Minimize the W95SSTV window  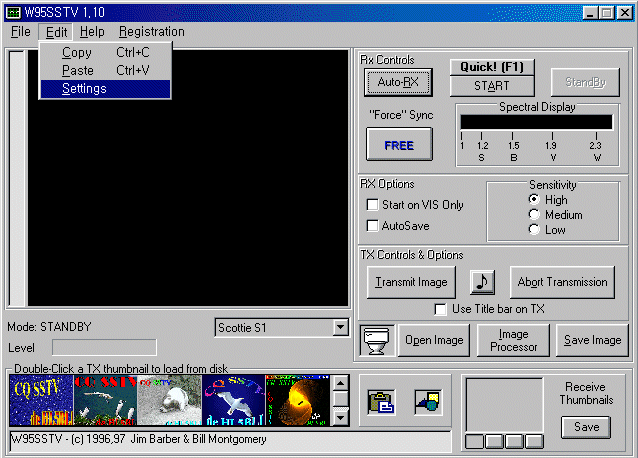[x=590, y=13]
